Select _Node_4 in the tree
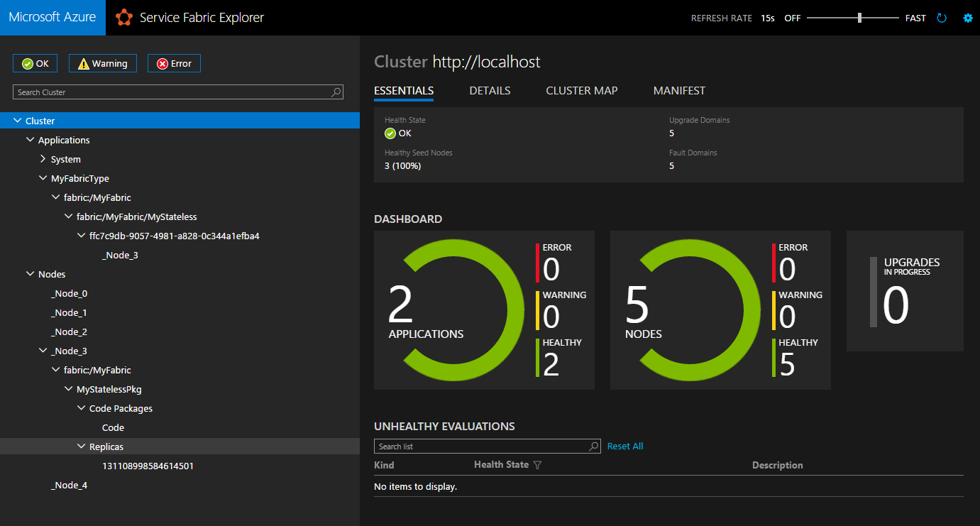The image size is (980, 526). coord(69,485)
